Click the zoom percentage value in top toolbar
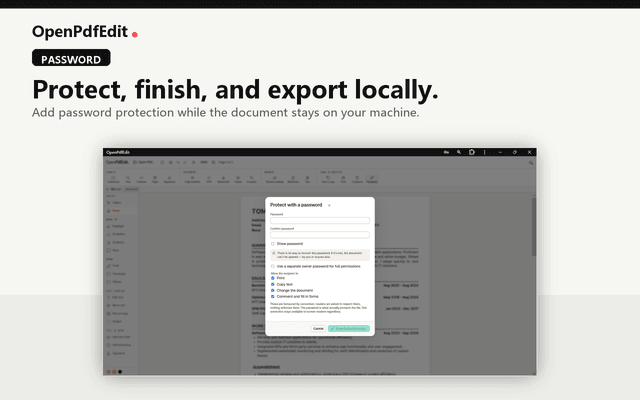Image resolution: width=640 pixels, height=400 pixels. tap(204, 162)
